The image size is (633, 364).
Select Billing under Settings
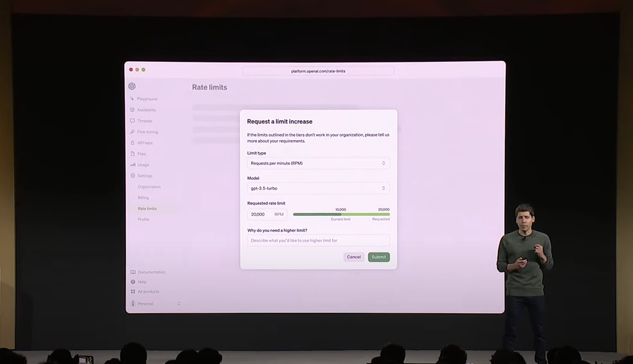pyautogui.click(x=144, y=198)
